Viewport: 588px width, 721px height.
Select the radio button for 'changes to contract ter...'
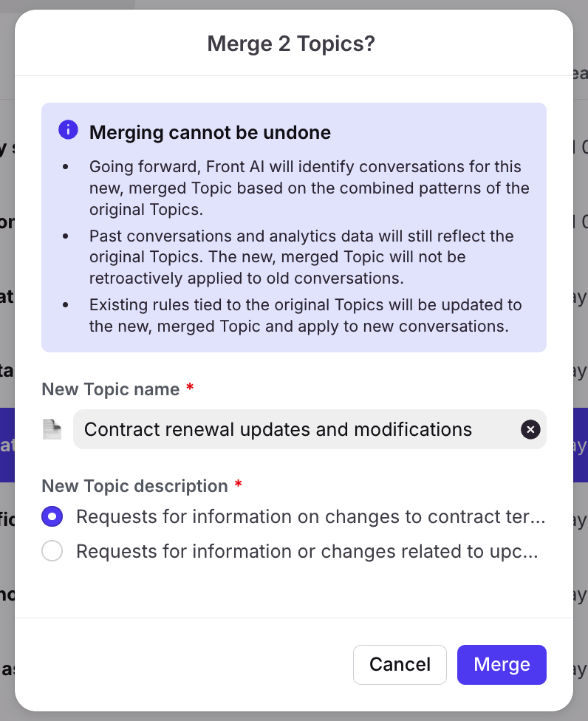52,516
